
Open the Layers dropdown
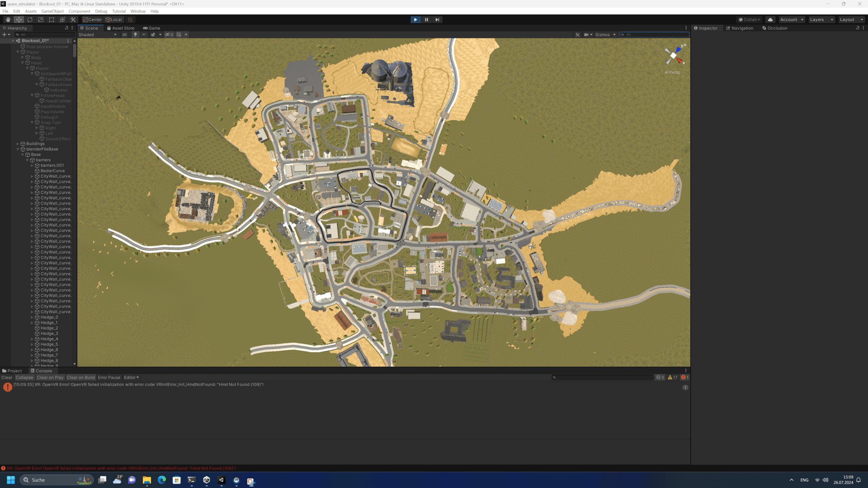tap(821, 20)
